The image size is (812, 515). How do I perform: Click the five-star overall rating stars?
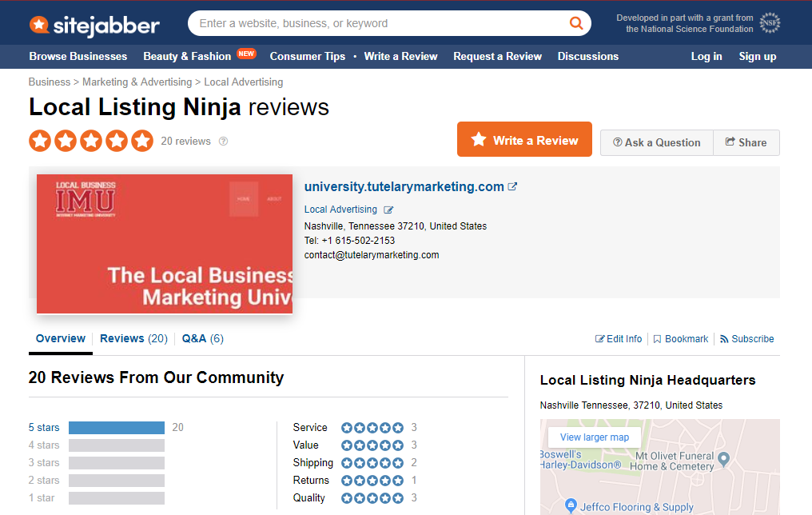[91, 141]
